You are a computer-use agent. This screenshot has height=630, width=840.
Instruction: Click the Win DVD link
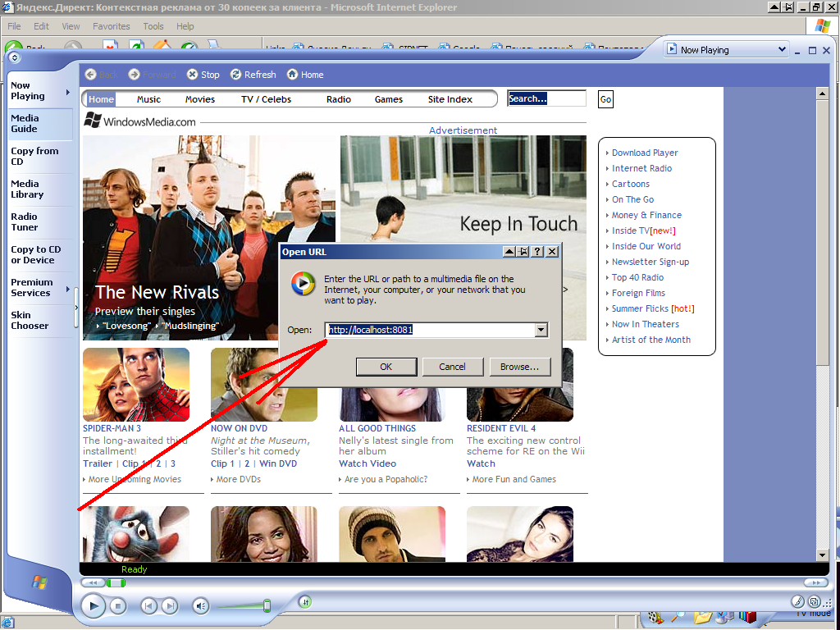tap(278, 464)
